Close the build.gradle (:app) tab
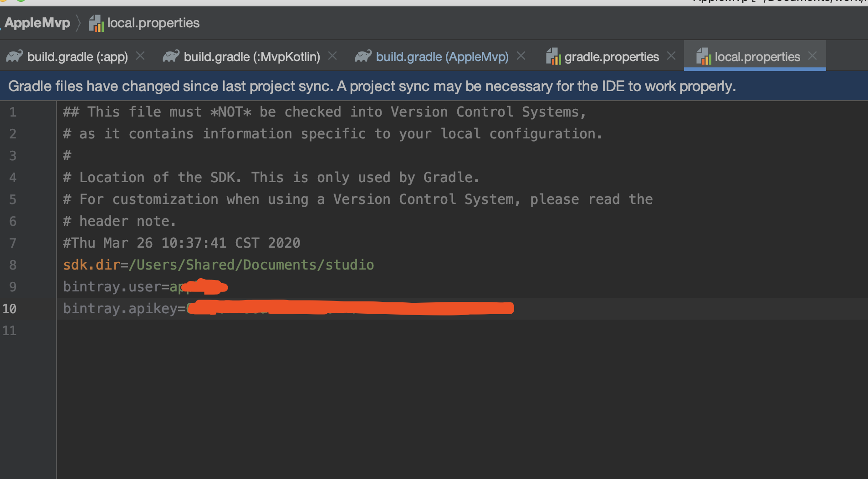The height and width of the screenshot is (479, 868). 140,56
